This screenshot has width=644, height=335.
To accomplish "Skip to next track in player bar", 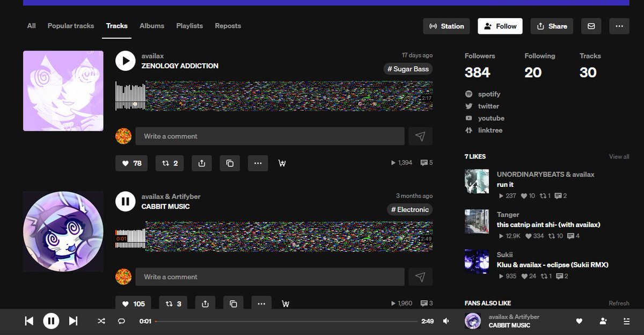I will click(x=73, y=321).
